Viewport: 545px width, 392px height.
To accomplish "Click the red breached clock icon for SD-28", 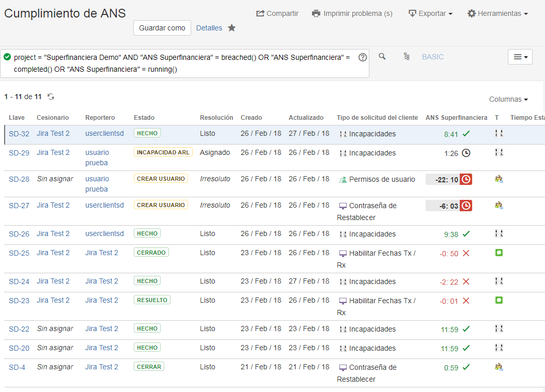I will (x=466, y=179).
